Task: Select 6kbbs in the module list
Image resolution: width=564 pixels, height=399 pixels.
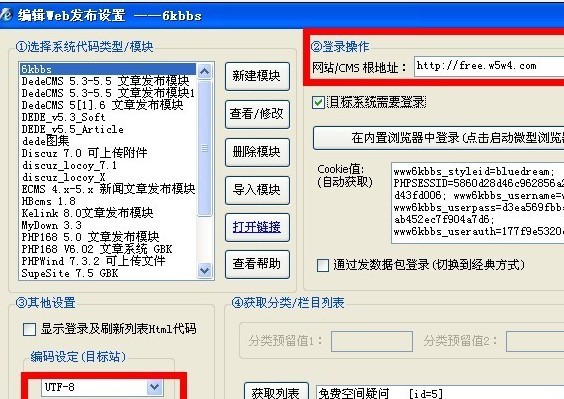Action: tap(108, 69)
